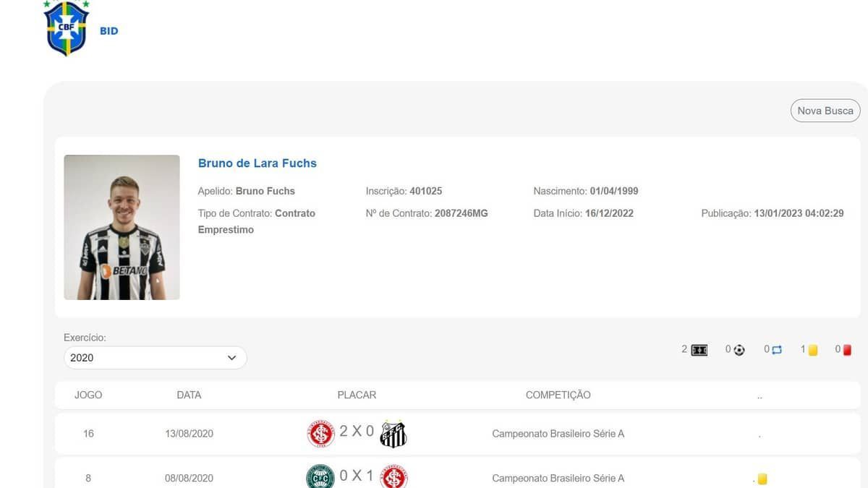
Task: Click contract number 2087246MG
Action: pos(461,213)
